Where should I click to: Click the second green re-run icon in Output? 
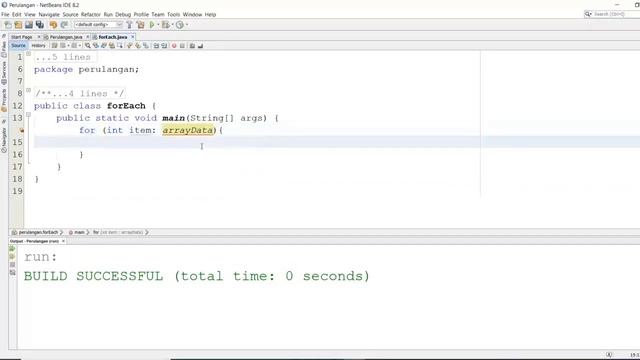point(12,257)
